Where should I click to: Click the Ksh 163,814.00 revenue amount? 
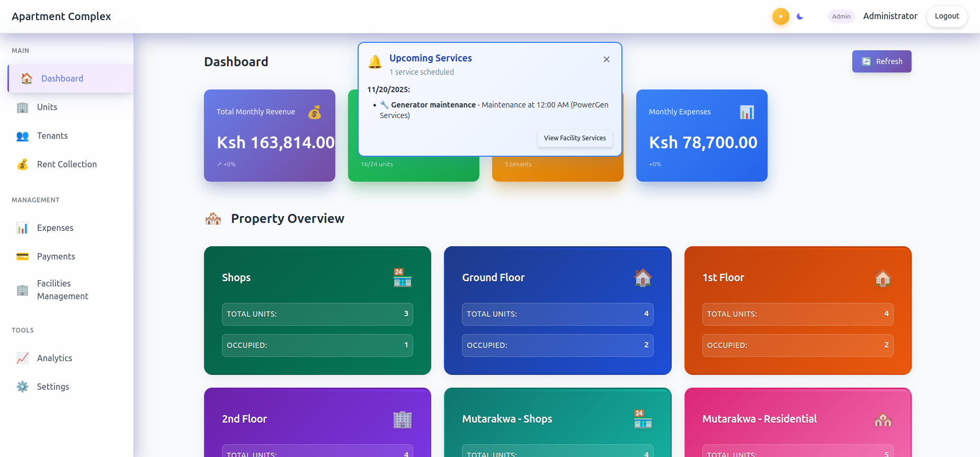(275, 142)
